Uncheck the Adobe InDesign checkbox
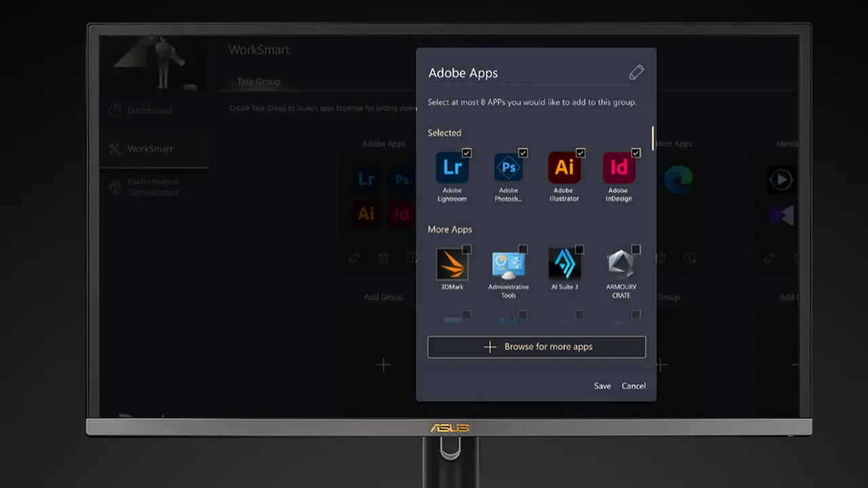Screen dimensions: 868x488 635,153
